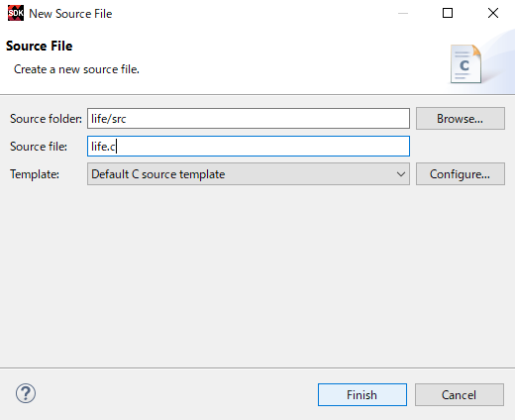Click the C source file wizard icon
This screenshot has height=420, width=515.
coord(465,64)
